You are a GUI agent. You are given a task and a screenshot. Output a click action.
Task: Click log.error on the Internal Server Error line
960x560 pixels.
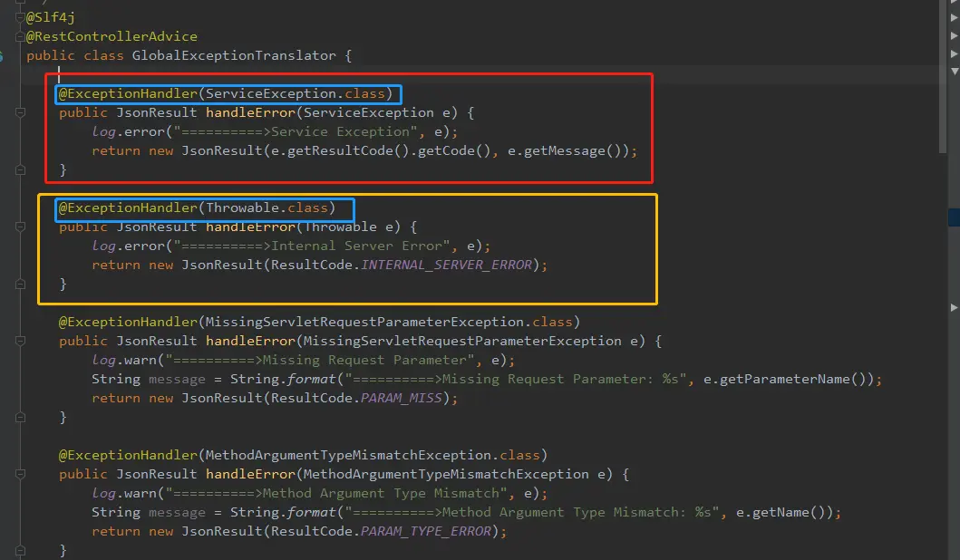click(128, 246)
